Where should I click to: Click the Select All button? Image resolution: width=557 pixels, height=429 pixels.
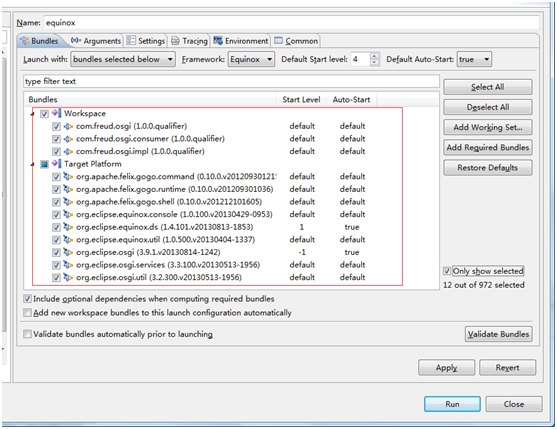click(488, 87)
